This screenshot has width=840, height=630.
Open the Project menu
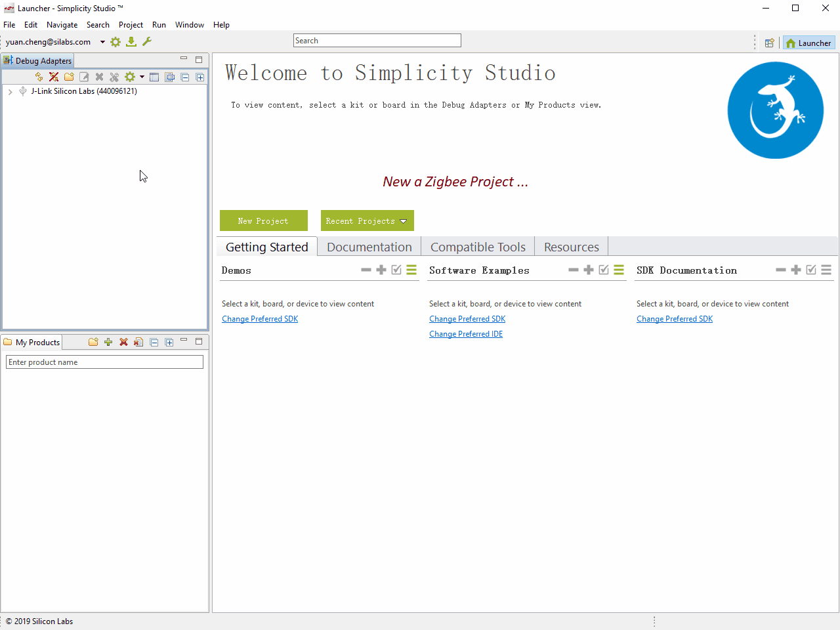(131, 25)
